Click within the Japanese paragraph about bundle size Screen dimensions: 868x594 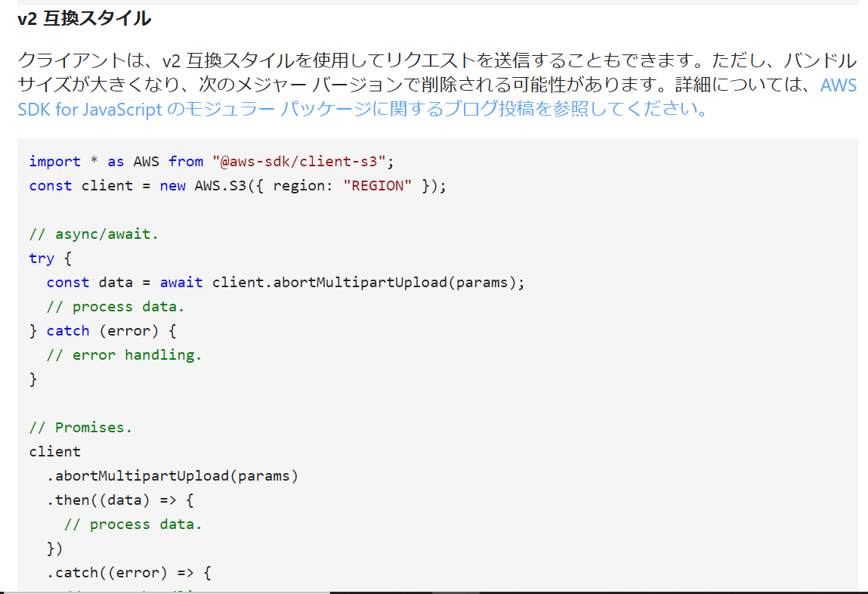[302, 85]
